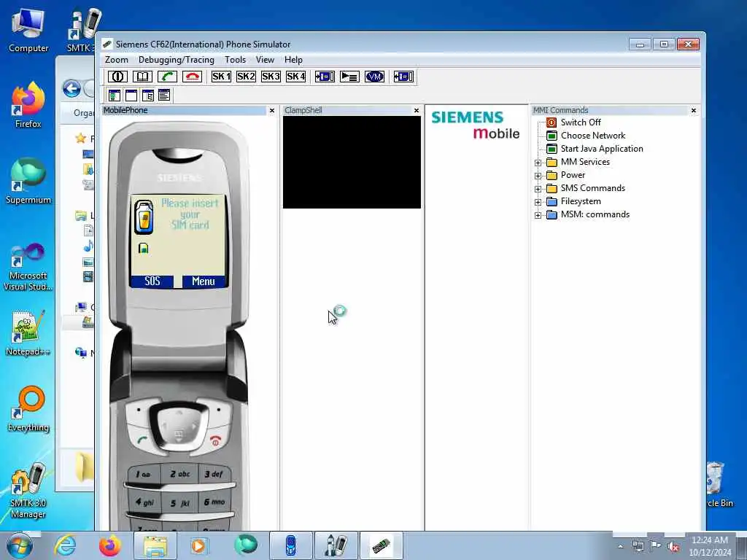Select Start Java Application command

[x=602, y=149]
